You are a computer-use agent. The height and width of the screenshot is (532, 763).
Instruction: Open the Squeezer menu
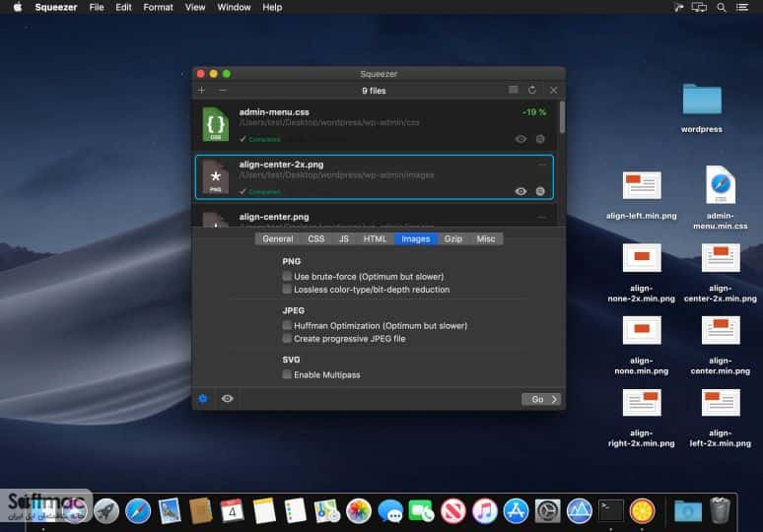point(56,7)
